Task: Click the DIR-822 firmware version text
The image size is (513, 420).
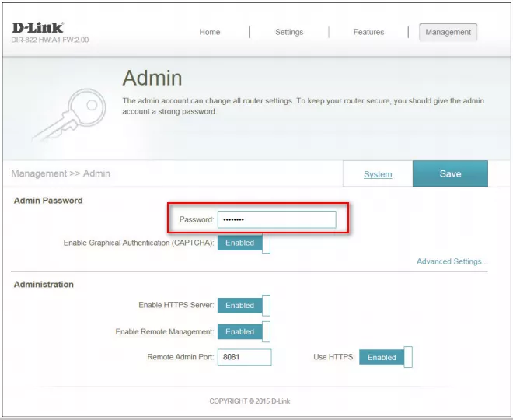Action: pos(50,40)
